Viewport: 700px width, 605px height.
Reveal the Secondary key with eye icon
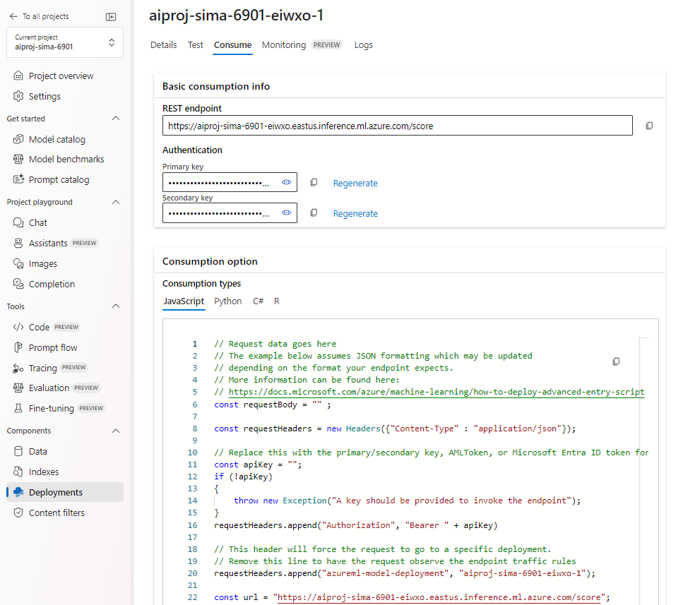287,212
